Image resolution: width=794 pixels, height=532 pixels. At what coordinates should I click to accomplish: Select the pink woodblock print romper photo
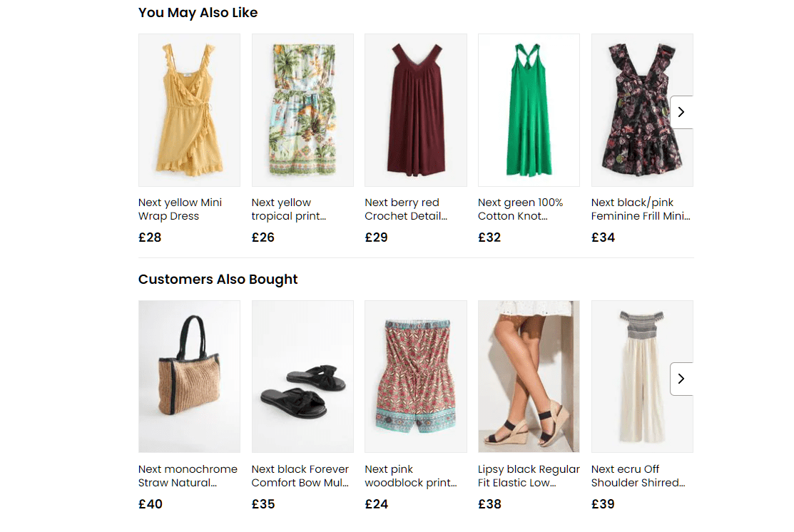pos(416,376)
